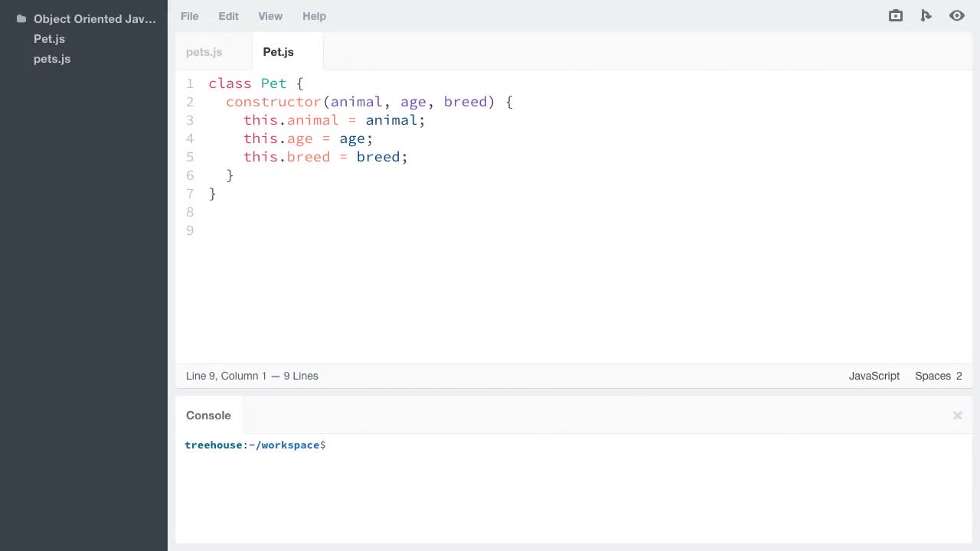Take a snapshot with the camera icon
The width and height of the screenshot is (980, 551).
click(x=895, y=15)
